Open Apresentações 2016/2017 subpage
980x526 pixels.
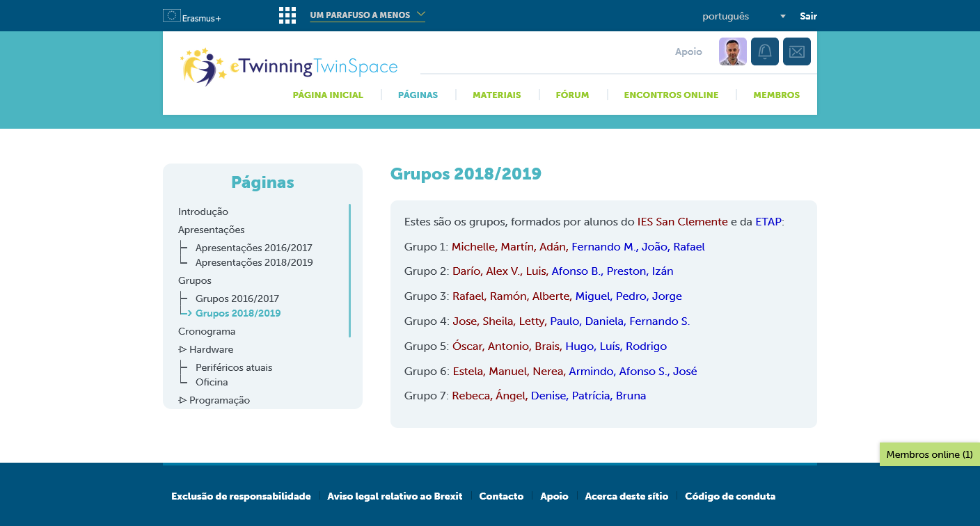254,248
